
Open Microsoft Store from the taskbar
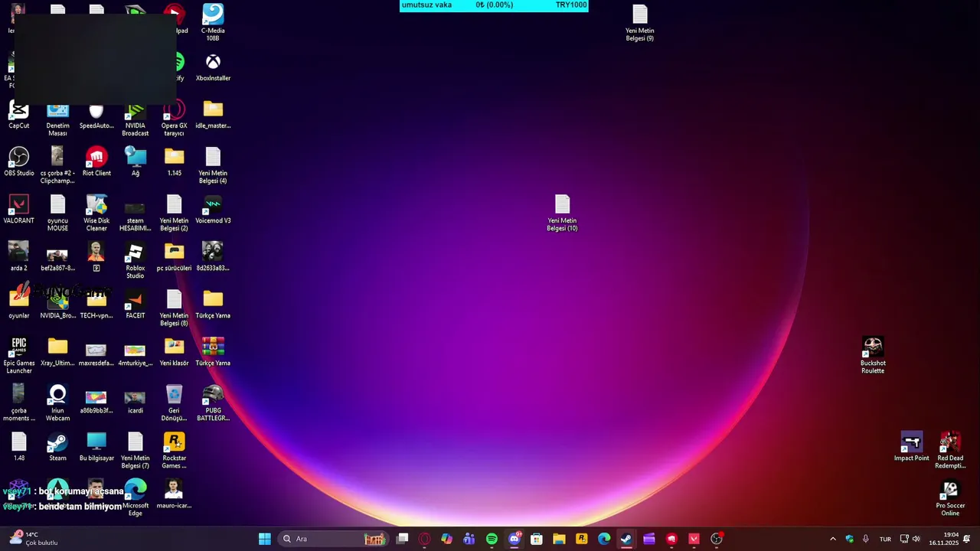pos(537,539)
